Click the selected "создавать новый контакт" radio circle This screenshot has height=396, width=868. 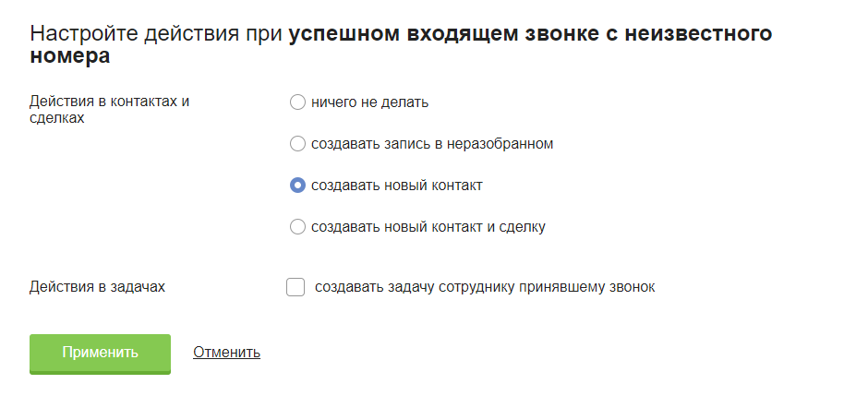(297, 186)
